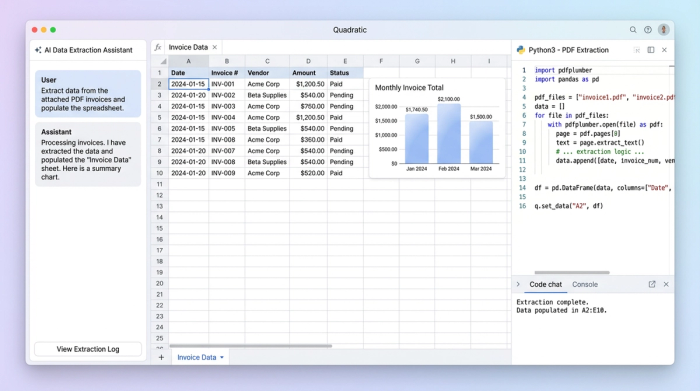
Task: Click the Date header cell
Action: [188, 73]
